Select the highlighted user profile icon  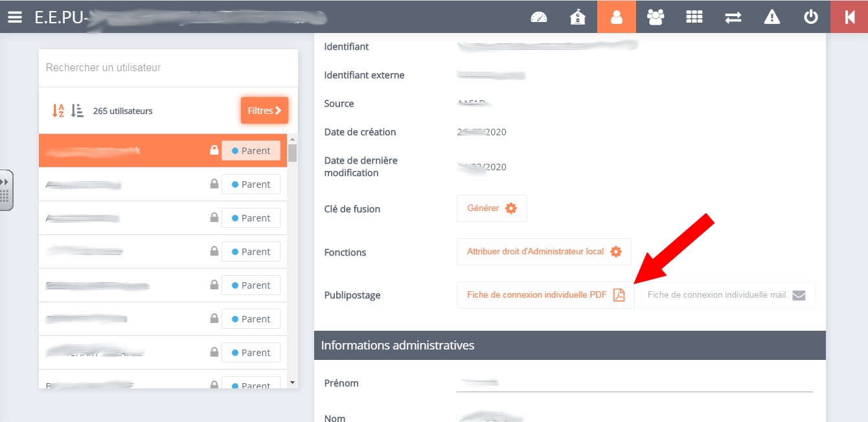tap(616, 17)
